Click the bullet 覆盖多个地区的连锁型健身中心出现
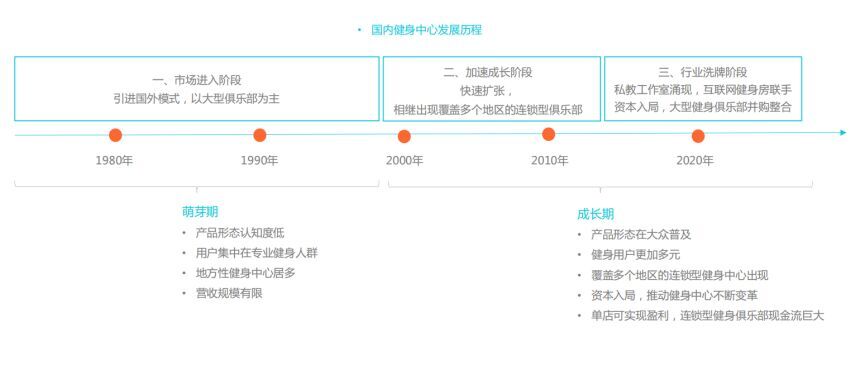The image size is (865, 369). coord(680,275)
